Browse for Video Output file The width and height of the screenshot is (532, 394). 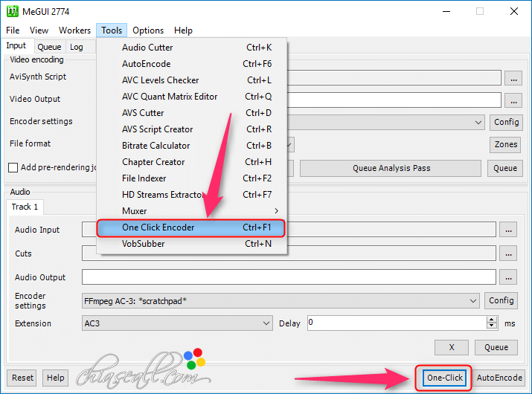[x=513, y=100]
